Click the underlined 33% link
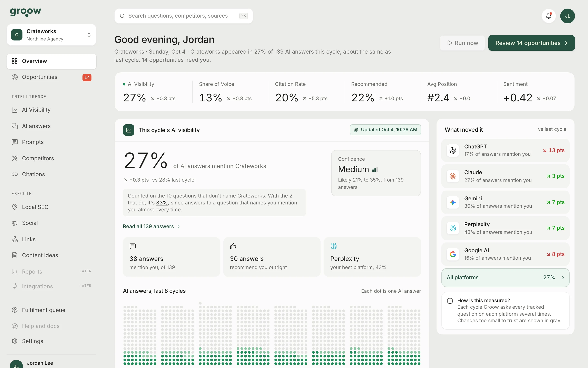 (162, 203)
